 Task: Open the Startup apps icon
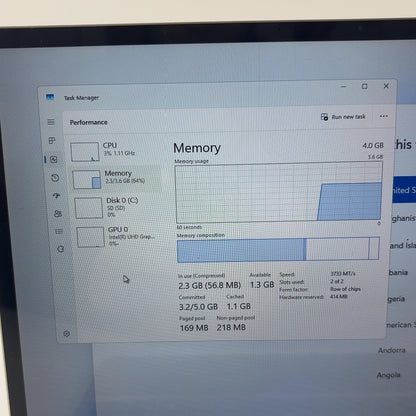pos(57,196)
